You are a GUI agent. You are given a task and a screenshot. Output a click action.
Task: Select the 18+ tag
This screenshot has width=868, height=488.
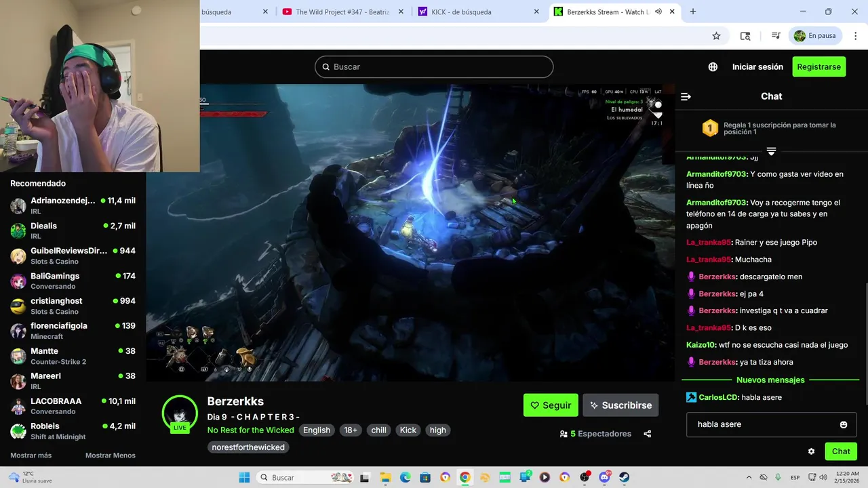(x=351, y=430)
